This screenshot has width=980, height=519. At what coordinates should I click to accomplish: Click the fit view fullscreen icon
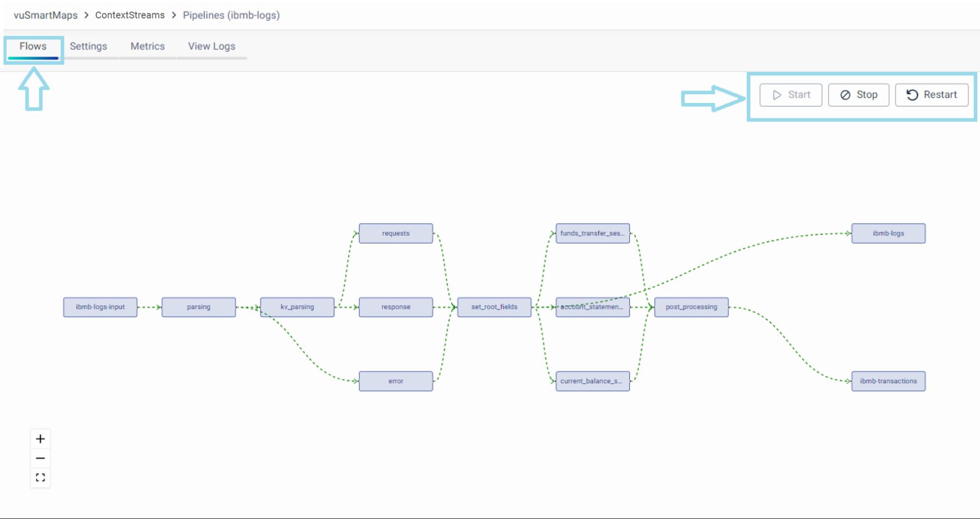click(40, 477)
